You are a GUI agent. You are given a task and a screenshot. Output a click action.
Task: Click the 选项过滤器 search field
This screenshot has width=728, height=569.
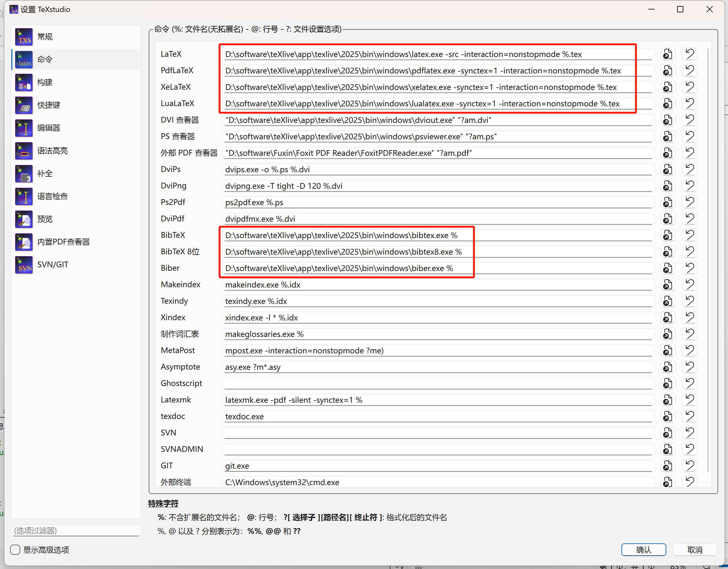click(x=76, y=531)
